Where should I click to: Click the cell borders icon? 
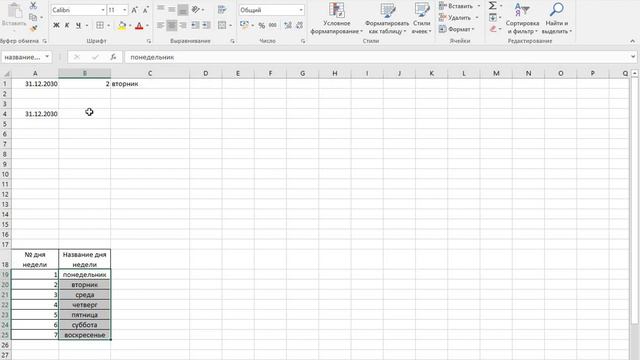[100, 25]
